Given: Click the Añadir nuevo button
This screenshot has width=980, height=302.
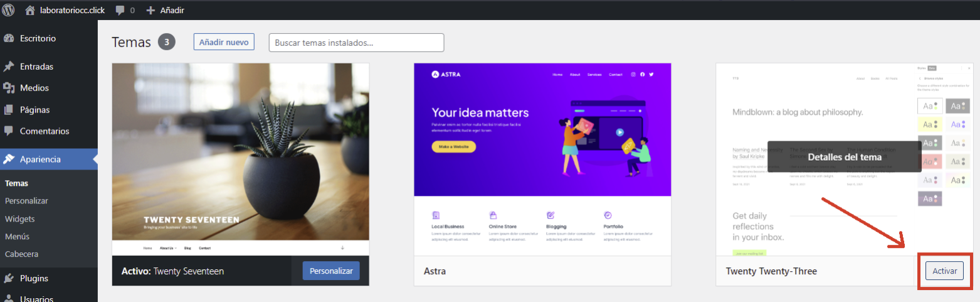Looking at the screenshot, I should tap(224, 42).
